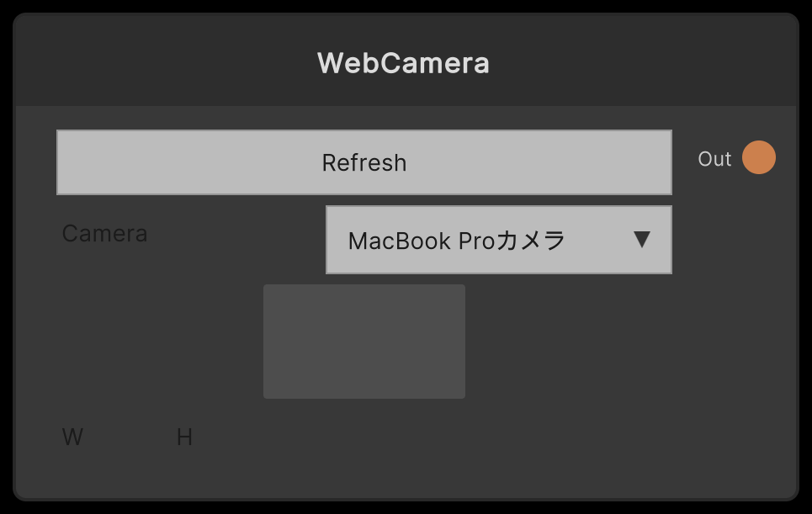Open the camera picture preview area

(364, 340)
